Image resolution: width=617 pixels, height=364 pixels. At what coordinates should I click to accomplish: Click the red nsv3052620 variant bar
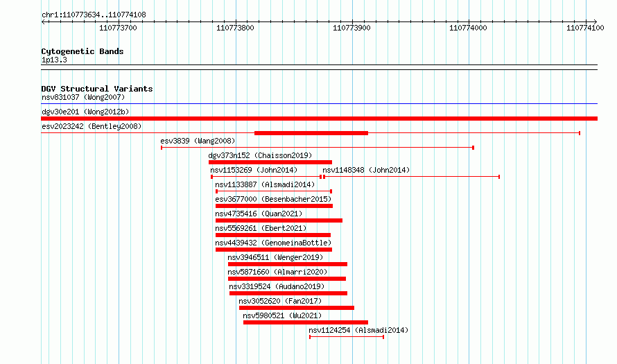tap(297, 308)
